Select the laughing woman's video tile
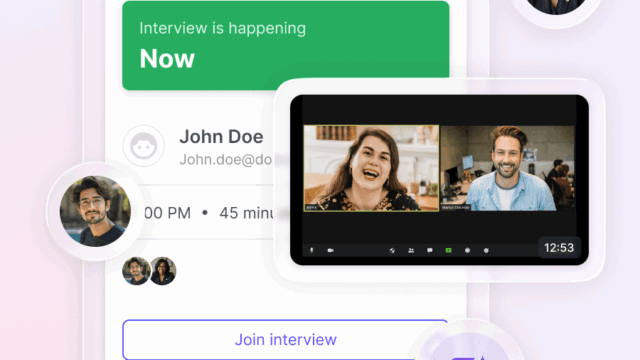Image resolution: width=640 pixels, height=360 pixels. 371,168
